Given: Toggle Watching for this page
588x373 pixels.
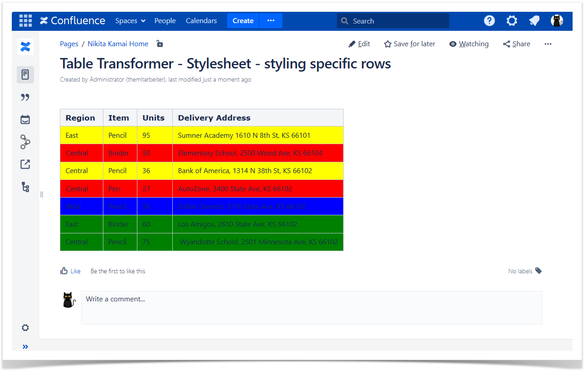Looking at the screenshot, I should 469,44.
